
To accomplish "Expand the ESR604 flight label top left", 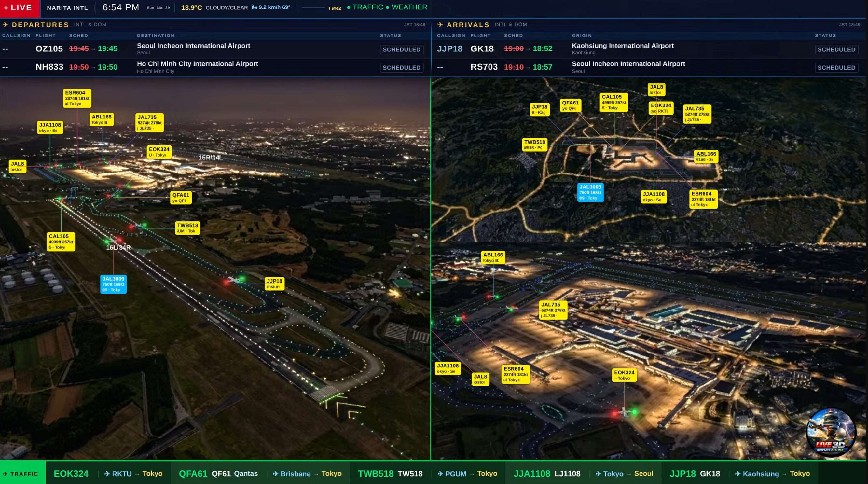I will point(77,98).
